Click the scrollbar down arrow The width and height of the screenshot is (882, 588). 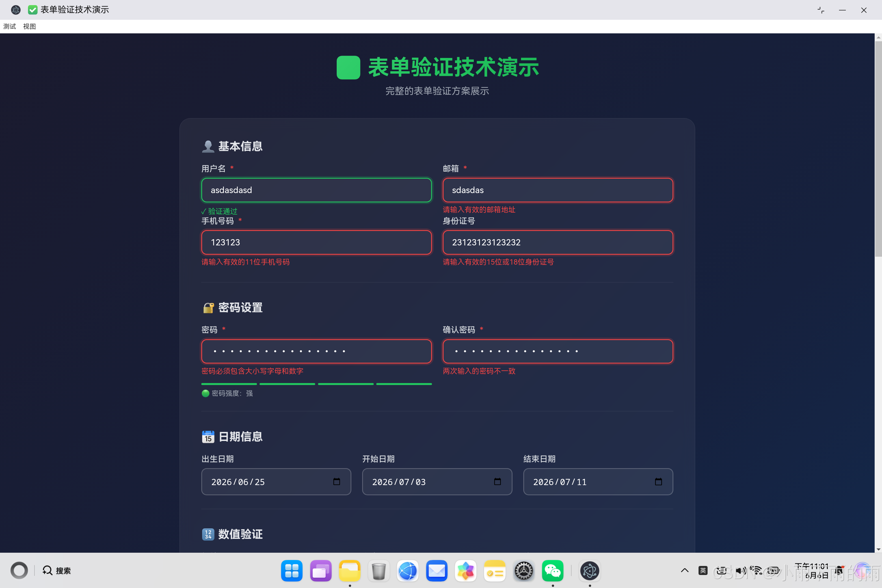tap(878, 549)
